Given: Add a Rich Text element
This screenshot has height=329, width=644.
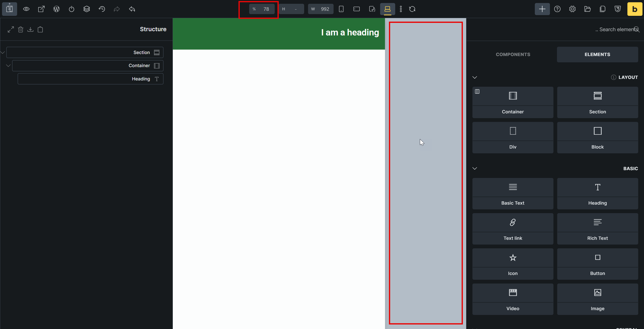Looking at the screenshot, I should [597, 229].
